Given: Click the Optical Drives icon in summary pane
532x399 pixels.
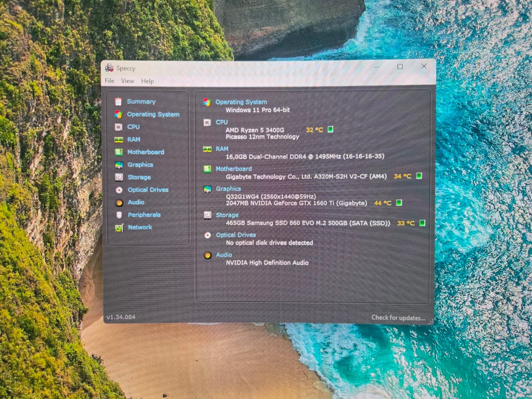Looking at the screenshot, I should tap(208, 235).
